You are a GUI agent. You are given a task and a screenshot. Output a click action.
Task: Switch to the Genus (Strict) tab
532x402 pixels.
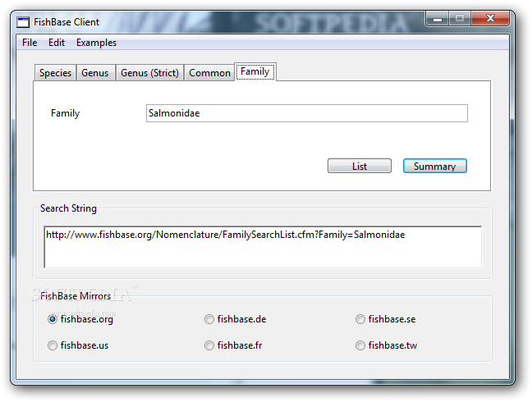pos(149,73)
